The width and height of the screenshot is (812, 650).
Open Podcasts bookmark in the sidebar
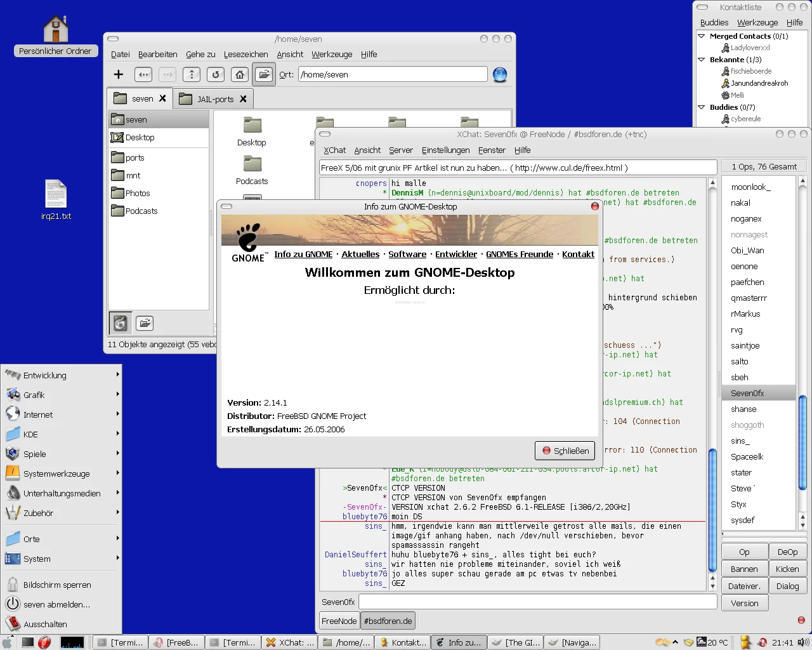point(159,211)
